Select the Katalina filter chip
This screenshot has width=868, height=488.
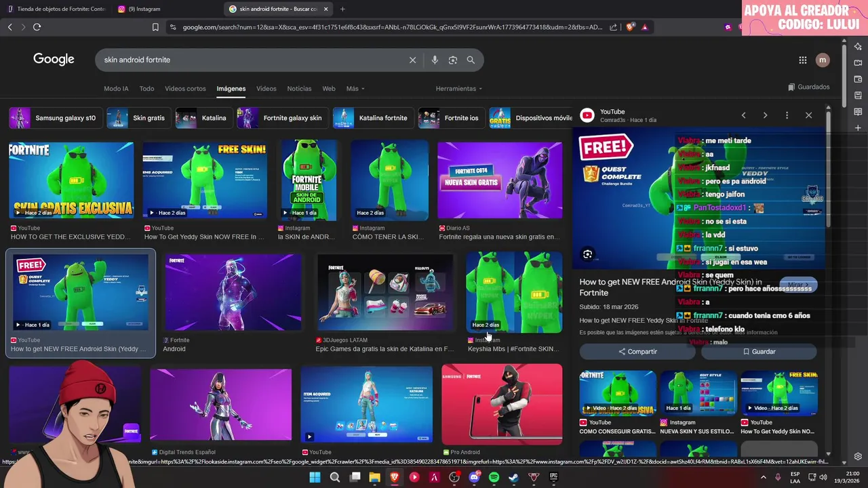(203, 118)
